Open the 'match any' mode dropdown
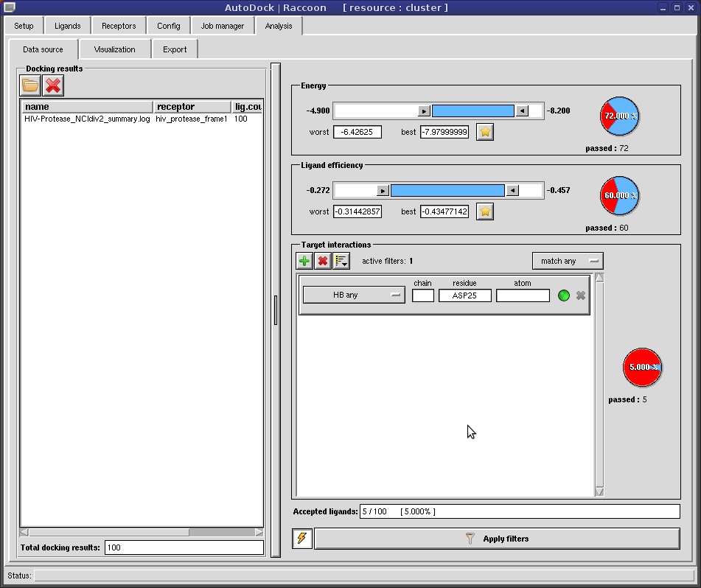The image size is (701, 588). coord(568,261)
